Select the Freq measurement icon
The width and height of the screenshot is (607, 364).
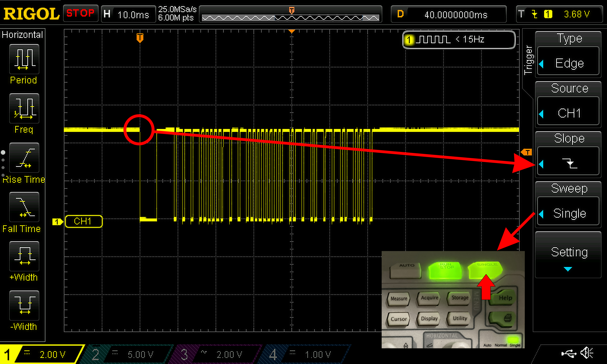24,108
